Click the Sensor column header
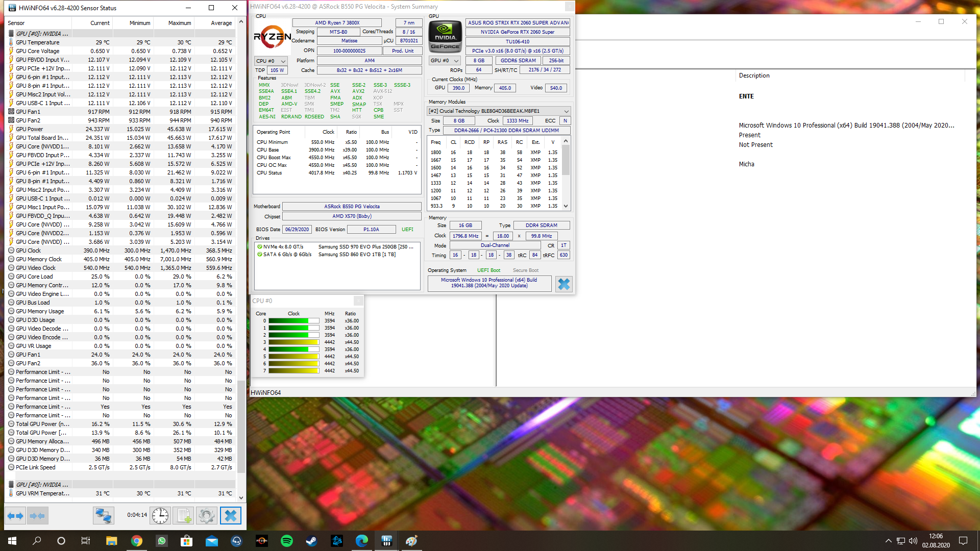Viewport: 980px width, 551px height. [39, 23]
